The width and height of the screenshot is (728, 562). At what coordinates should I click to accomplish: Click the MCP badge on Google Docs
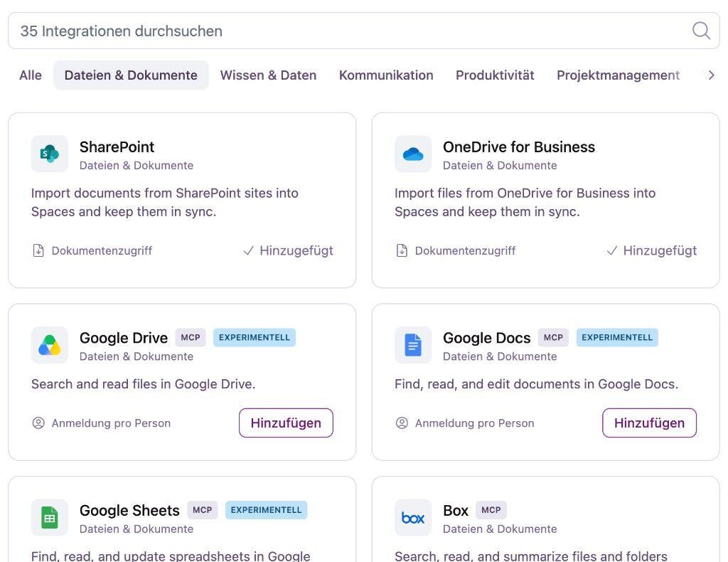point(553,338)
